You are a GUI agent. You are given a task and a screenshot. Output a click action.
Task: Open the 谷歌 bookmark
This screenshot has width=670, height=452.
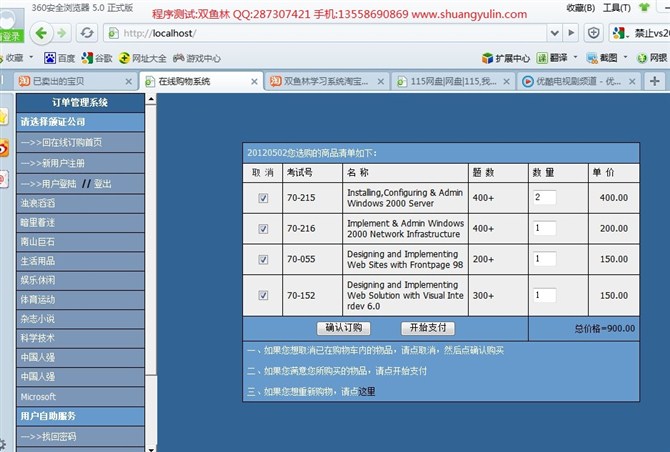(97, 58)
